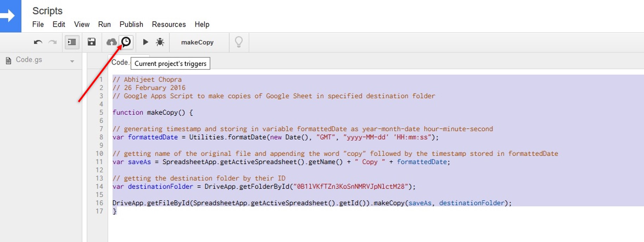Click the cloud deploy icon
Image resolution: width=644 pixels, height=242 pixels.
(111, 42)
